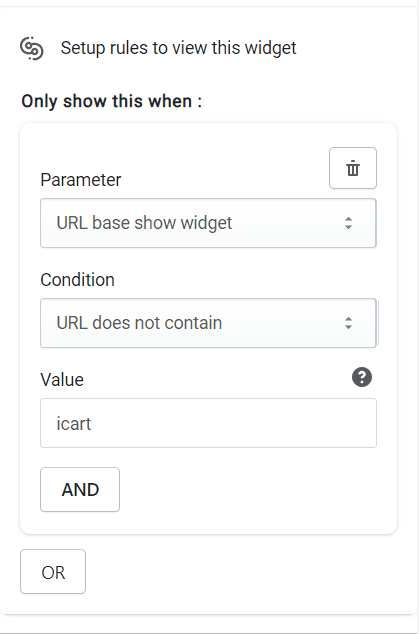Click the Value field label

[x=62, y=380]
